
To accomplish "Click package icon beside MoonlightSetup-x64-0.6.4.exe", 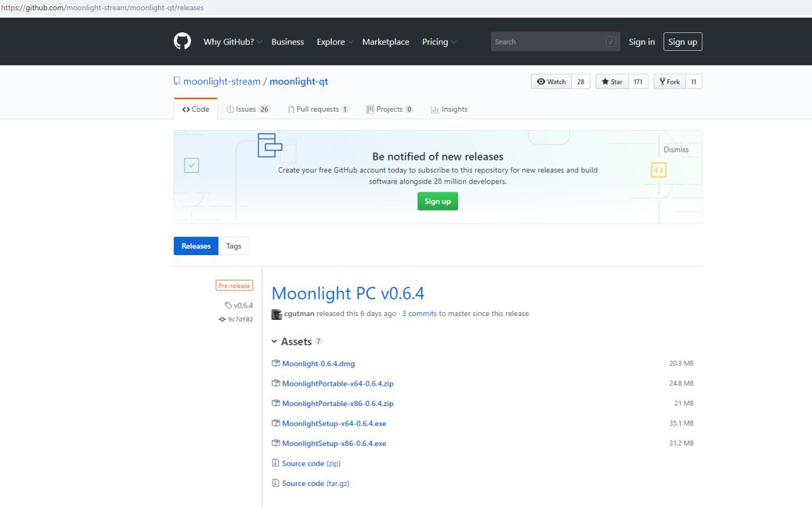I will [276, 423].
